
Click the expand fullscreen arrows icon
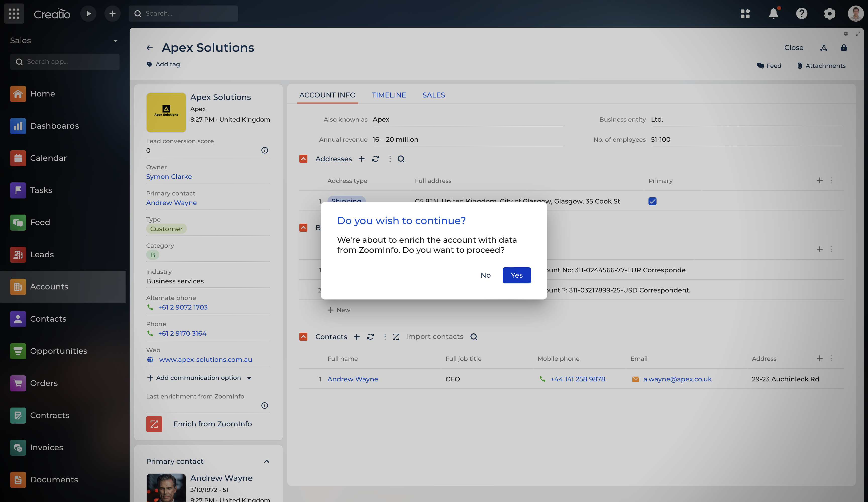tap(858, 33)
